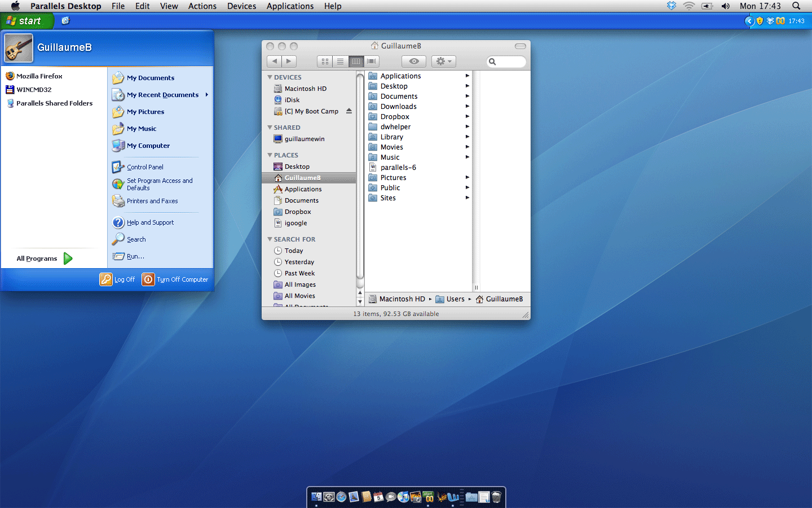This screenshot has width=812, height=508.
Task: Open the Devices menu
Action: click(242, 6)
